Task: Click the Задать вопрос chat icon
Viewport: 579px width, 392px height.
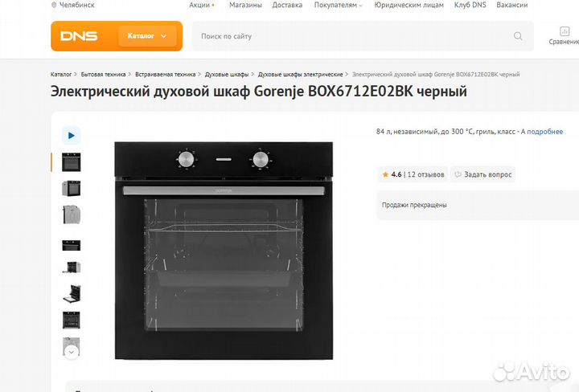Action: [458, 174]
